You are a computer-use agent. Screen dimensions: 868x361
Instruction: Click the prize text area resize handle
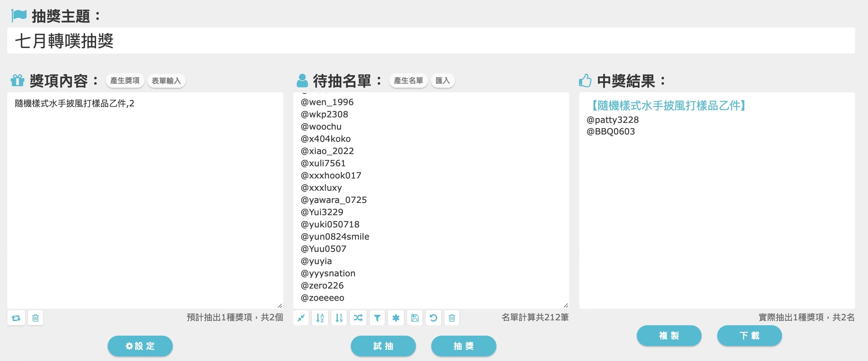pos(280,305)
